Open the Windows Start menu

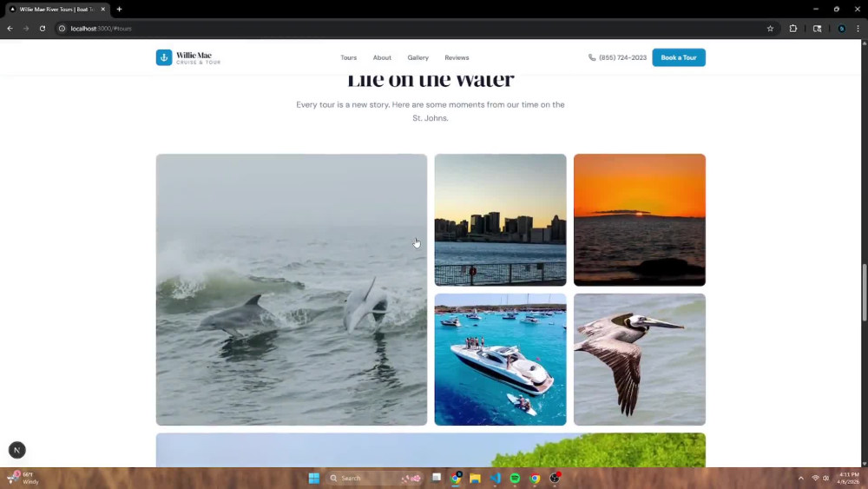[314, 478]
